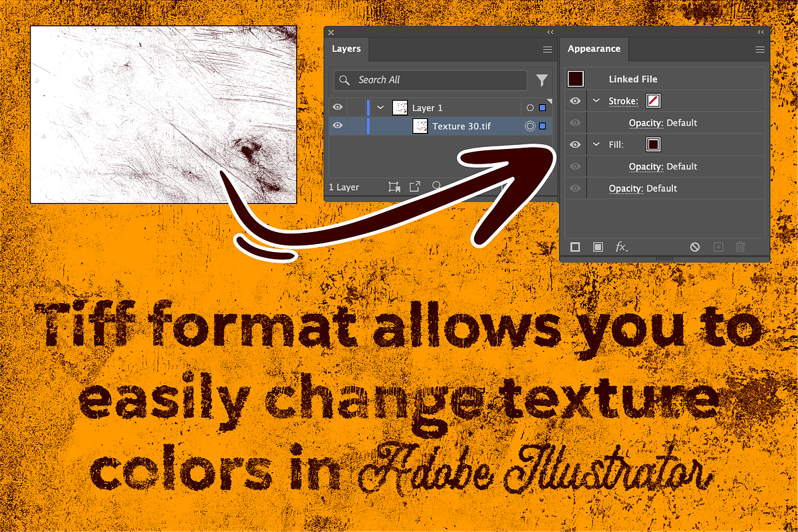Switch to the Layers tab
The height and width of the screenshot is (532, 798).
[346, 49]
